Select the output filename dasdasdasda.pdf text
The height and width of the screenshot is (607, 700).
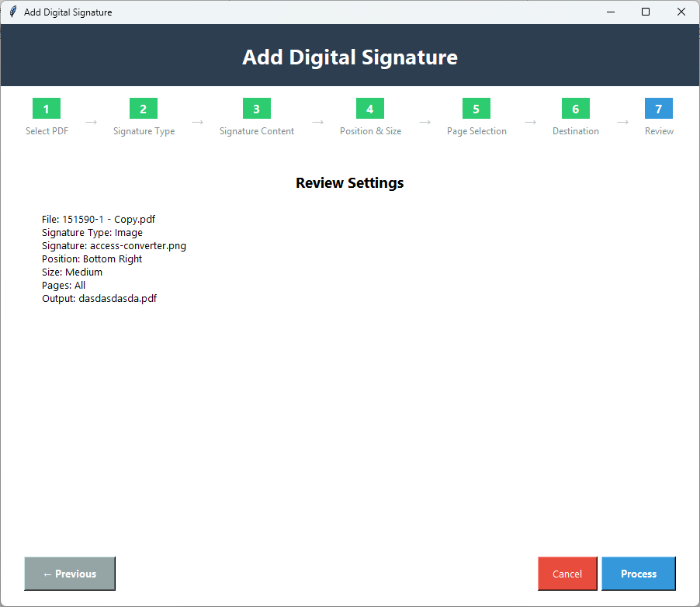coord(99,298)
